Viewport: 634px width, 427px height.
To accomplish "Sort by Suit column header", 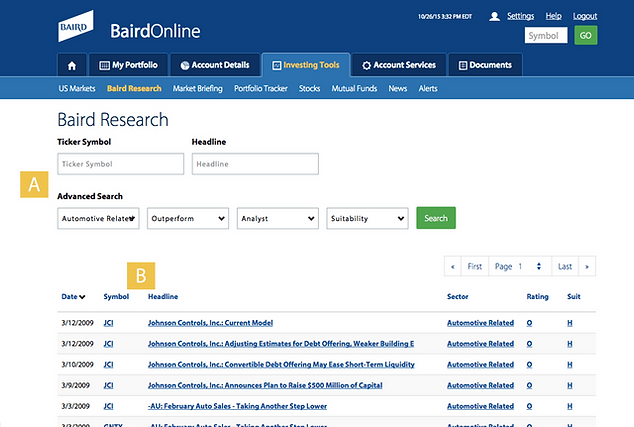I will coord(573,297).
